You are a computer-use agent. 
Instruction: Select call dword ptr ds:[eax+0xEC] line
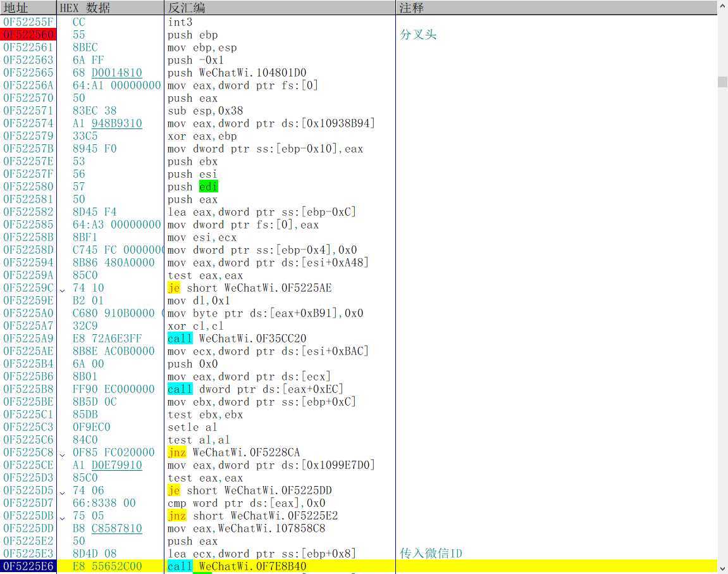(256, 389)
